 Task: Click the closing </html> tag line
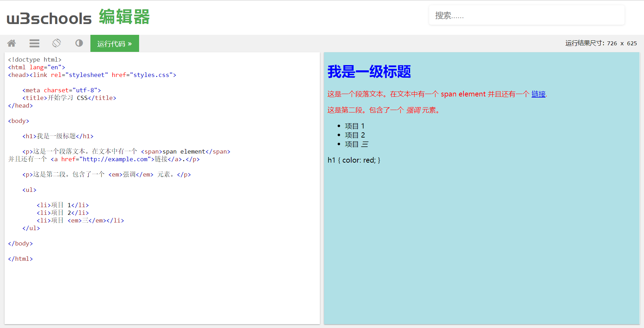point(21,259)
